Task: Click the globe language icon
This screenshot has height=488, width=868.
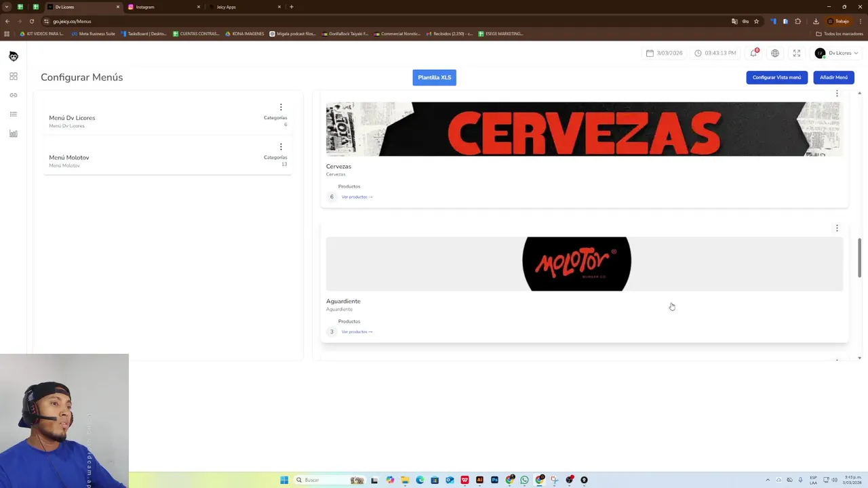Action: 775,53
